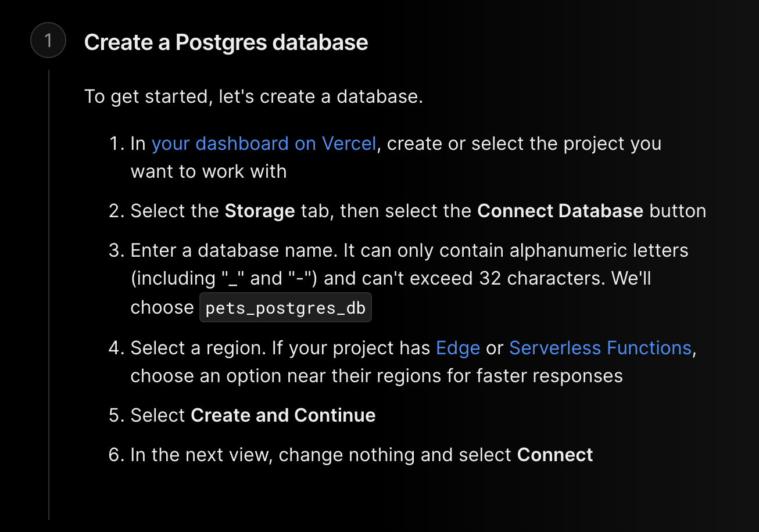Click the vertical step timeline line

pos(49,294)
